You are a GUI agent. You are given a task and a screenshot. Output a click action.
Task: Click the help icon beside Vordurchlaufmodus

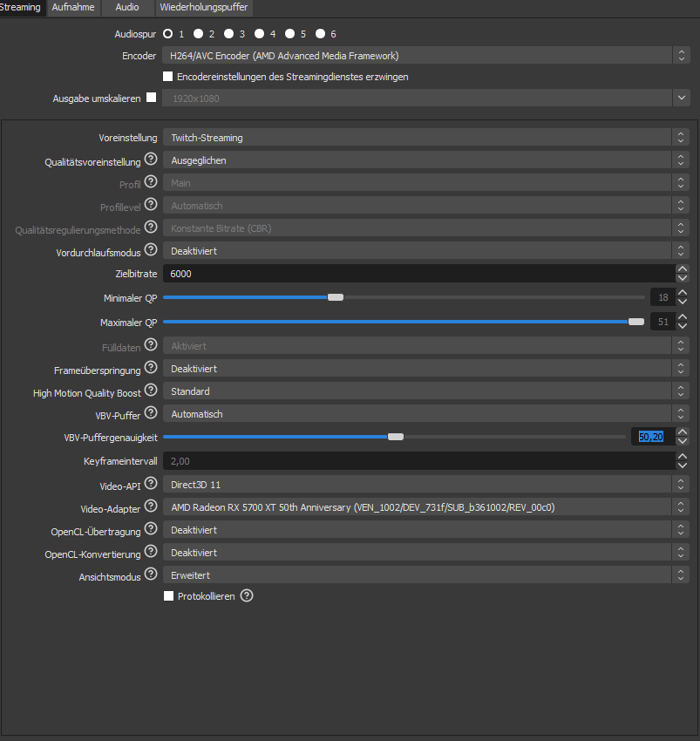(x=151, y=251)
